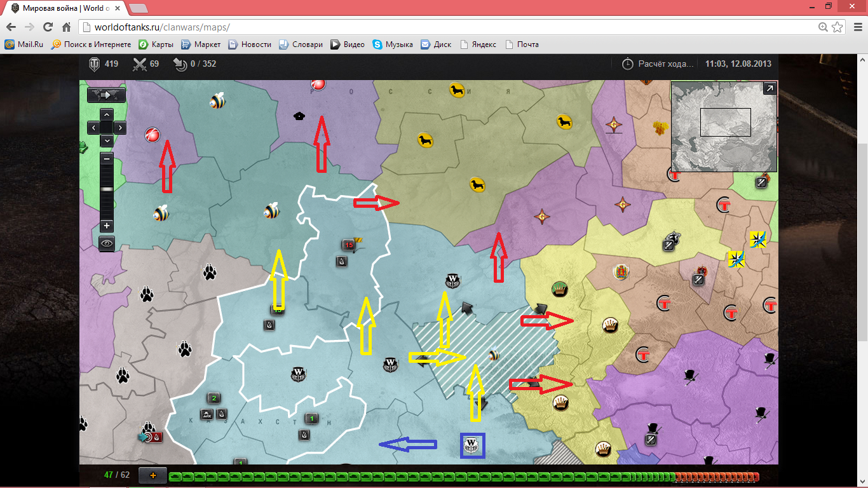868x488 pixels.
Task: Open the Поиск в Интернете bookmark
Action: pos(92,44)
